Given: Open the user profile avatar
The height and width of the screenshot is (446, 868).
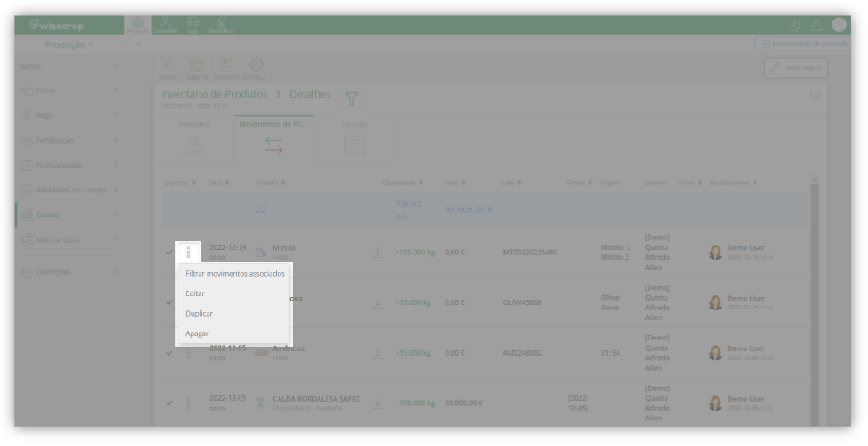Looking at the screenshot, I should [840, 24].
